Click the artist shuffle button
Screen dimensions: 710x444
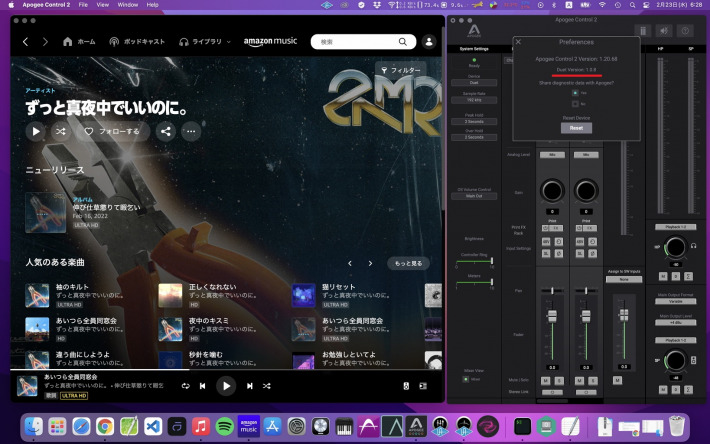[x=62, y=131]
